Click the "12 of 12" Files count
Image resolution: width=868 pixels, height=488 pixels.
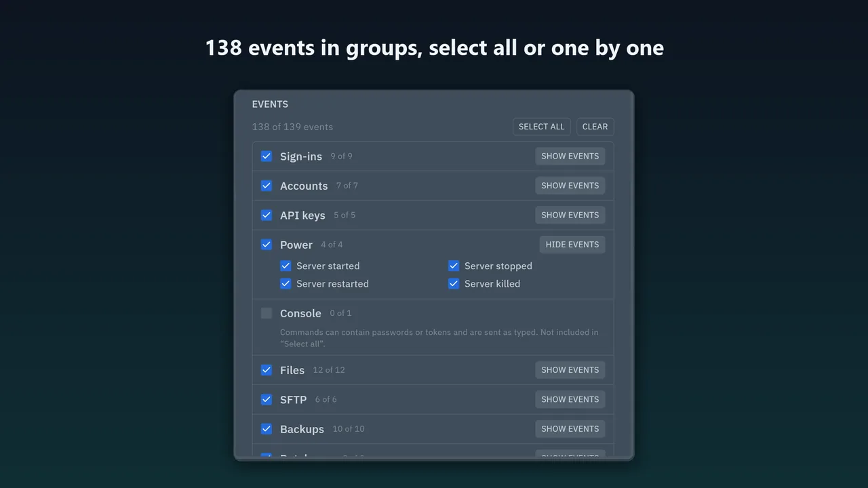(x=329, y=370)
